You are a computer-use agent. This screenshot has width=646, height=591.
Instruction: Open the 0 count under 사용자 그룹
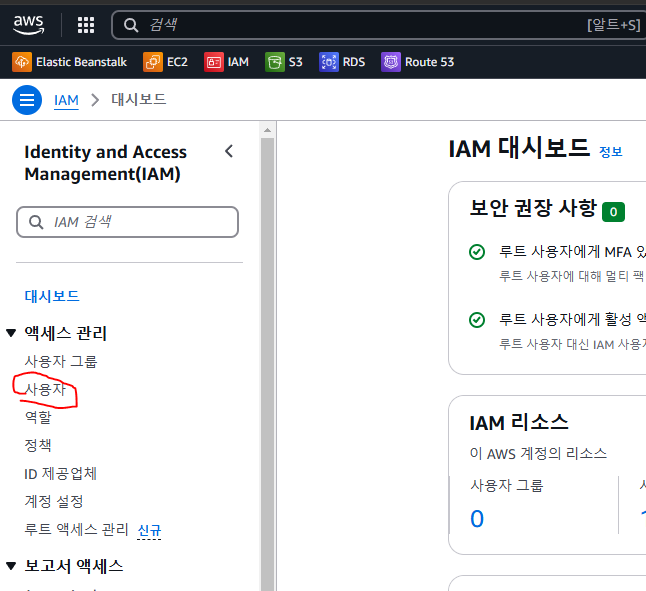(477, 519)
